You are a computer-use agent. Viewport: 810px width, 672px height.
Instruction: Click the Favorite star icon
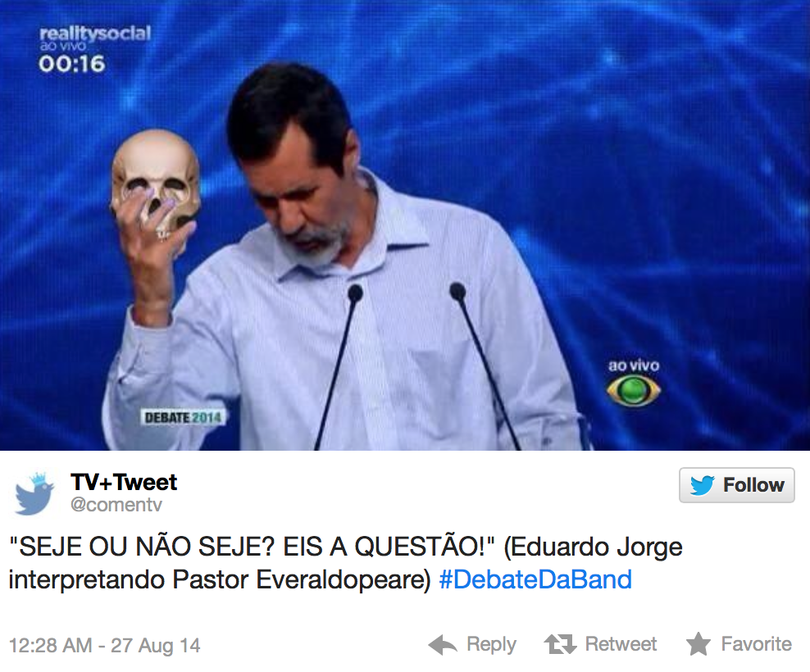(x=699, y=644)
